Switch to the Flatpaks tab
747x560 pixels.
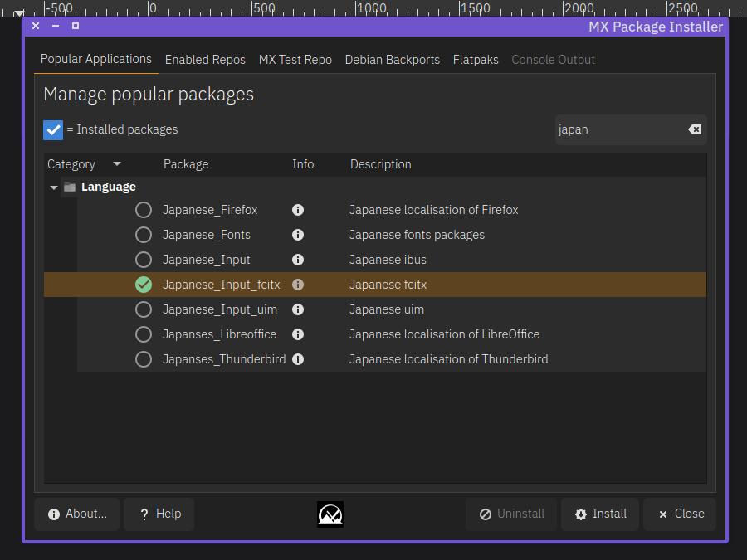[x=476, y=60]
